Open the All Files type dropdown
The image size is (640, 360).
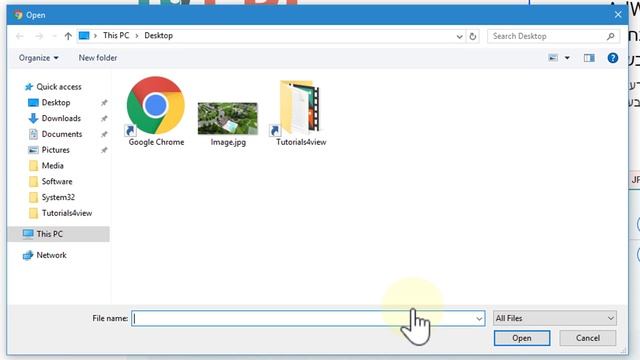click(555, 318)
